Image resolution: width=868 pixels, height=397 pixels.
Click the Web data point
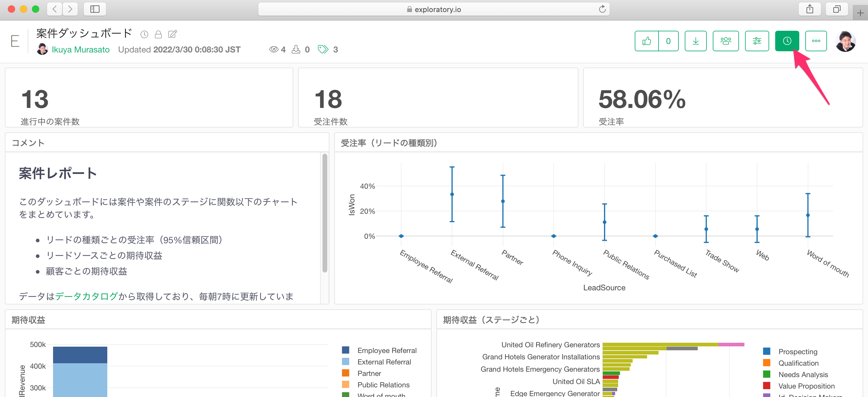[757, 229]
